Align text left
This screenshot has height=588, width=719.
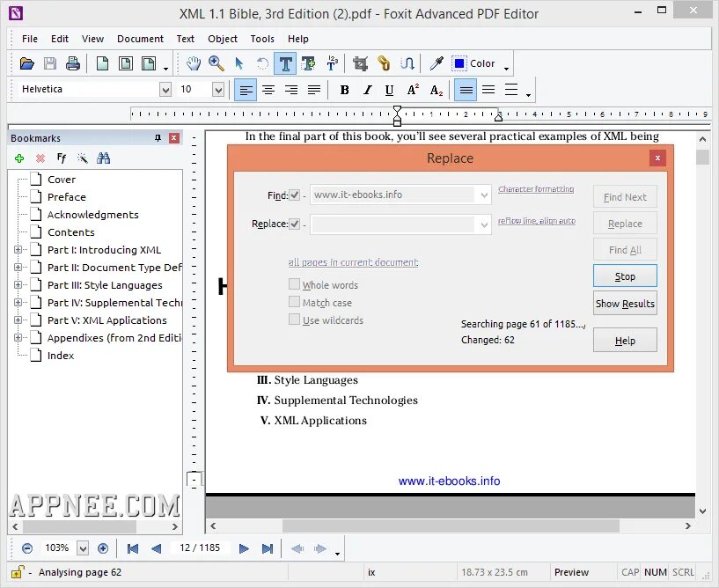pyautogui.click(x=246, y=90)
